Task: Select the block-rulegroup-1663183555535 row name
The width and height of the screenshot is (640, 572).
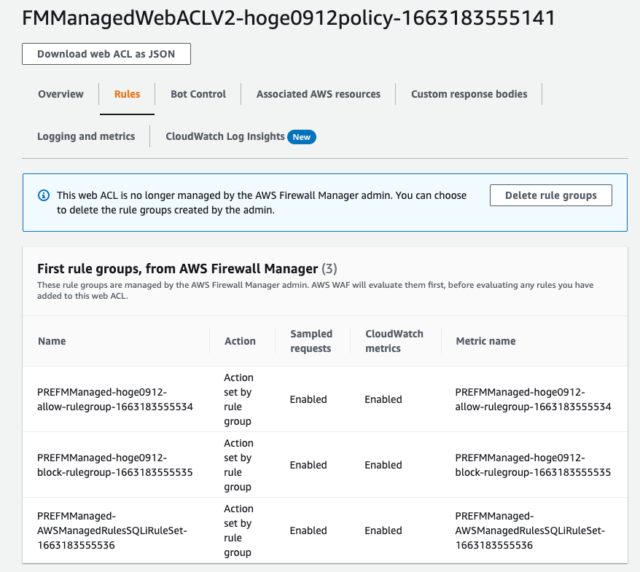Action: click(115, 465)
